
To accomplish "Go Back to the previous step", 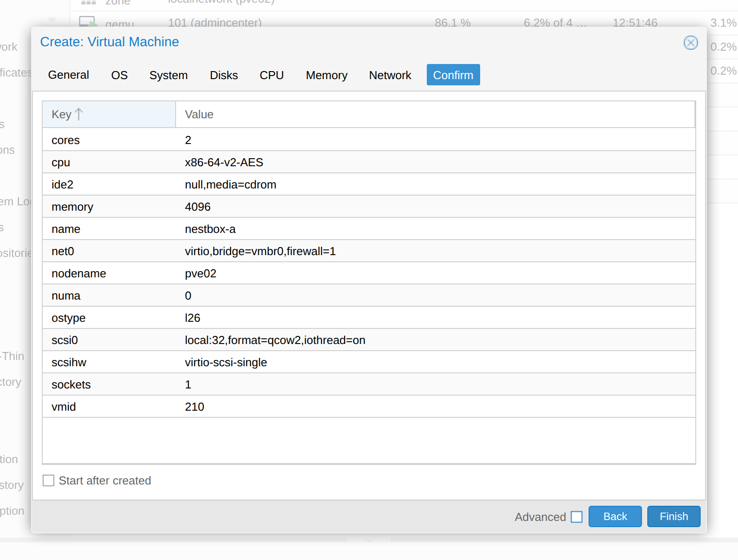I will click(x=615, y=516).
